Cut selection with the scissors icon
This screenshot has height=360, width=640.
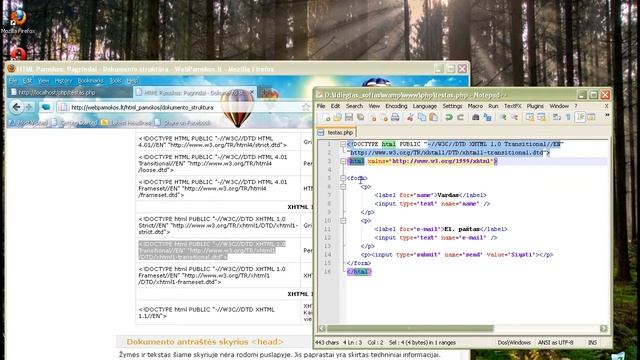[x=410, y=118]
